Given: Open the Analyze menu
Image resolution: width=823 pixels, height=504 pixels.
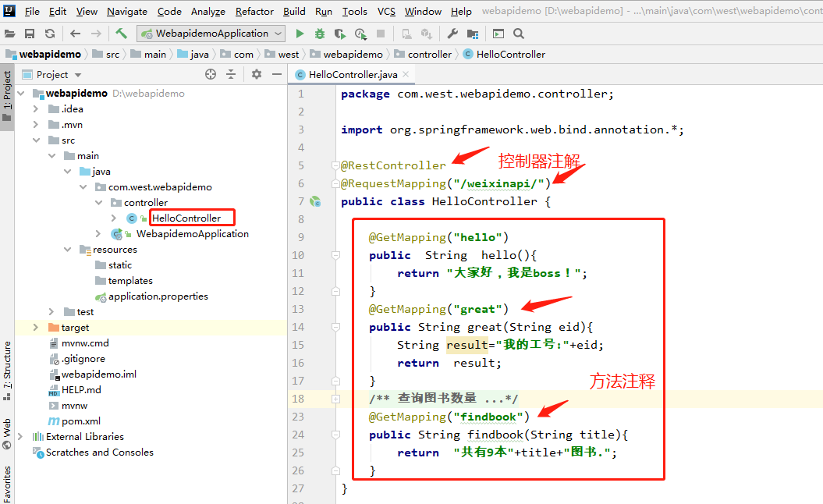Looking at the screenshot, I should (x=208, y=11).
